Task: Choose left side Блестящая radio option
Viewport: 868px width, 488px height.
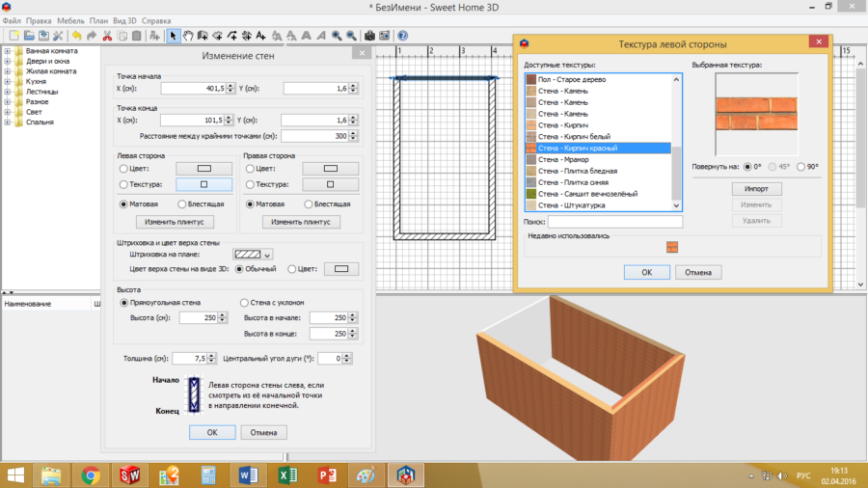Action: click(181, 204)
